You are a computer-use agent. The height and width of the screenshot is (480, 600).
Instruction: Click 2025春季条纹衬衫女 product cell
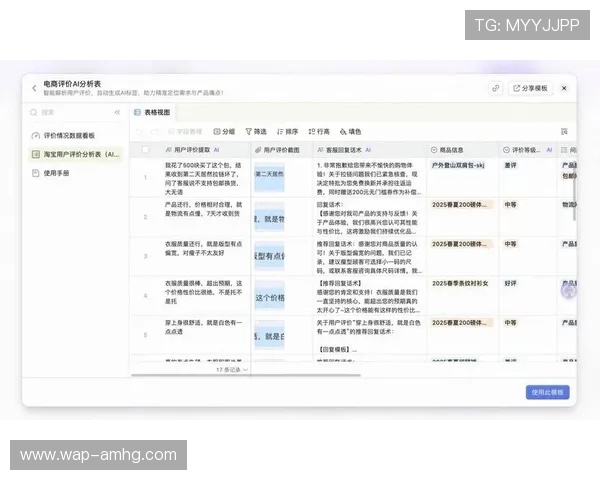click(460, 284)
